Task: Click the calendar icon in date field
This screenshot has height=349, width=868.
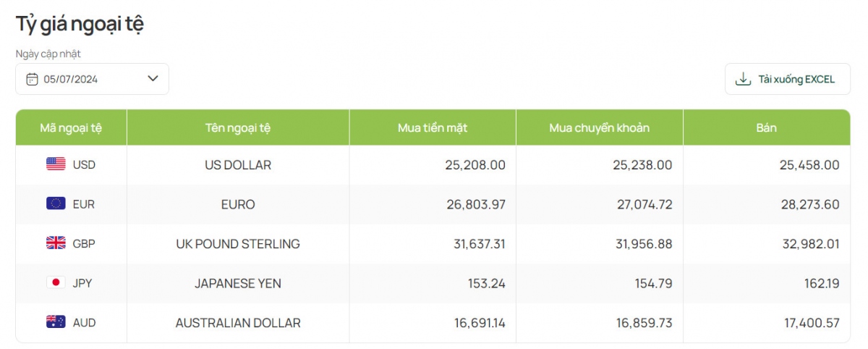Action: pos(32,79)
